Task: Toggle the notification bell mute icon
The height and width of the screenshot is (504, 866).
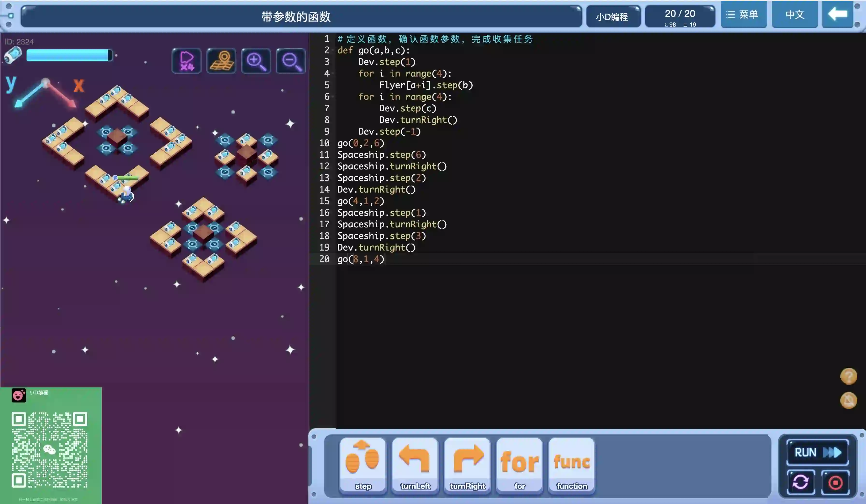Action: [x=848, y=400]
